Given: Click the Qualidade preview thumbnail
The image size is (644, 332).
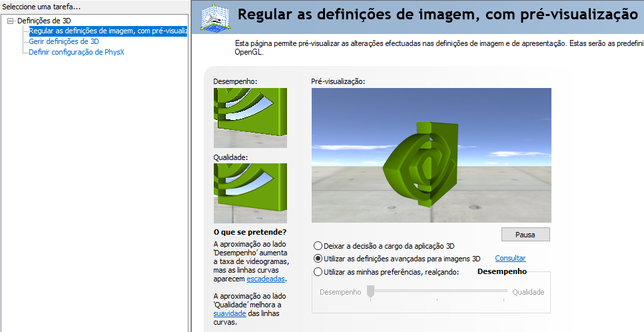Looking at the screenshot, I should pos(250,193).
